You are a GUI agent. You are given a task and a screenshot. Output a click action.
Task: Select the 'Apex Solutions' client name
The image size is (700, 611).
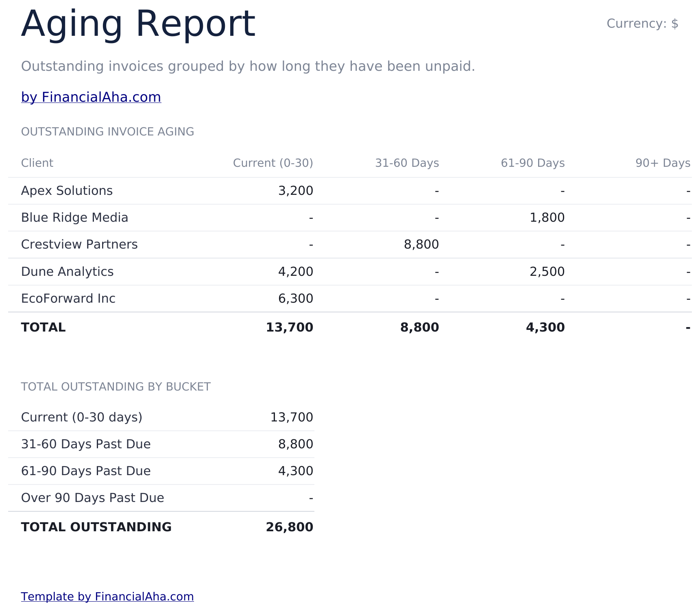click(x=67, y=191)
